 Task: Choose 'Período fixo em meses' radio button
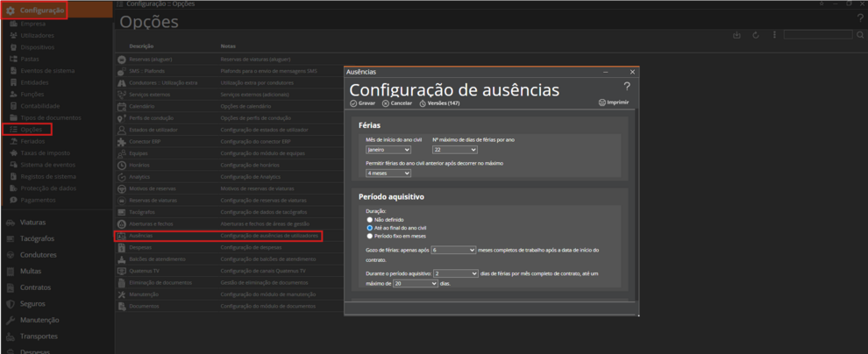(370, 236)
